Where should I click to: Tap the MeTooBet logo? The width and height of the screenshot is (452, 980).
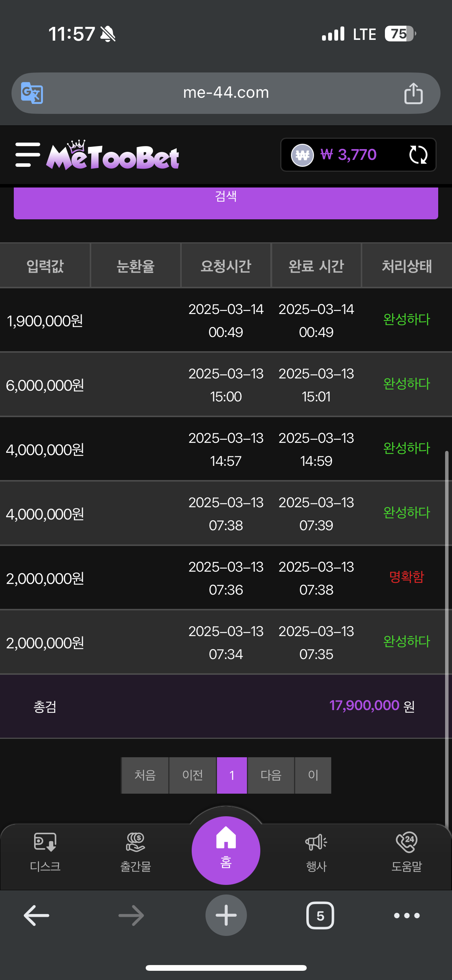(x=113, y=156)
